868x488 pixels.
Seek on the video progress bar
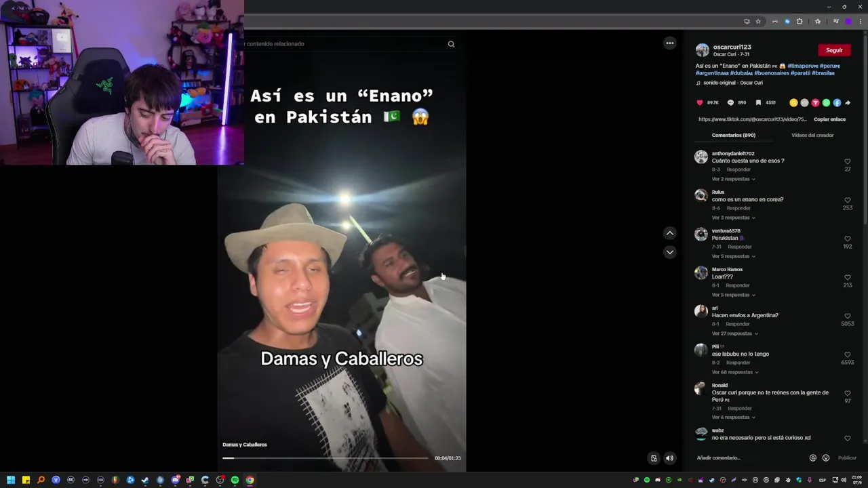pos(325,458)
